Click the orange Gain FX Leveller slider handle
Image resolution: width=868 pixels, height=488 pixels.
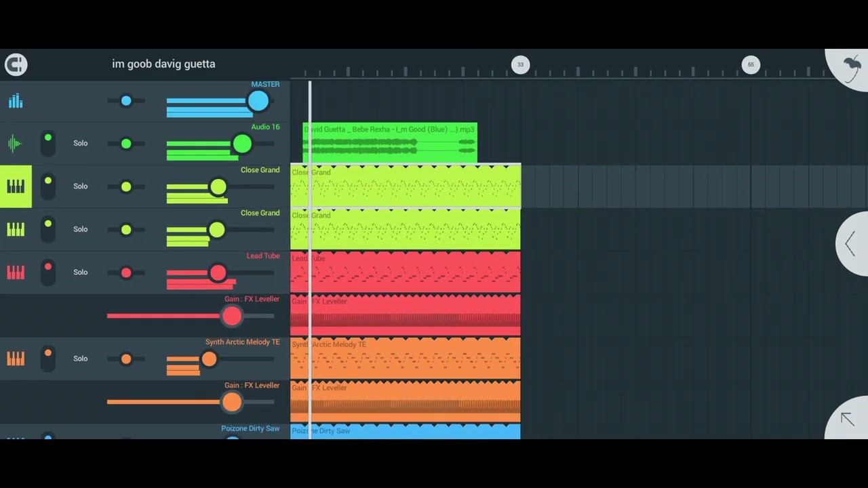[x=232, y=402]
